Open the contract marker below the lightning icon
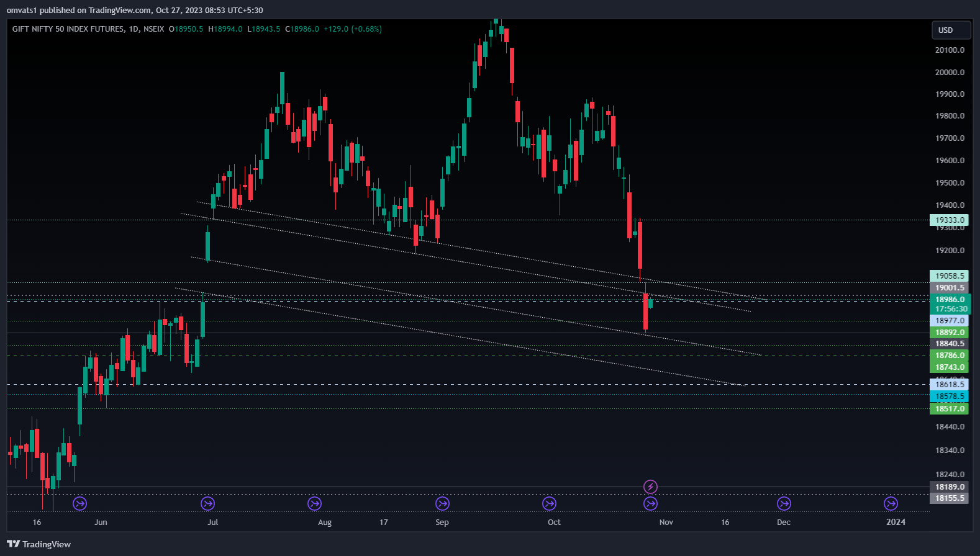 [x=650, y=503]
